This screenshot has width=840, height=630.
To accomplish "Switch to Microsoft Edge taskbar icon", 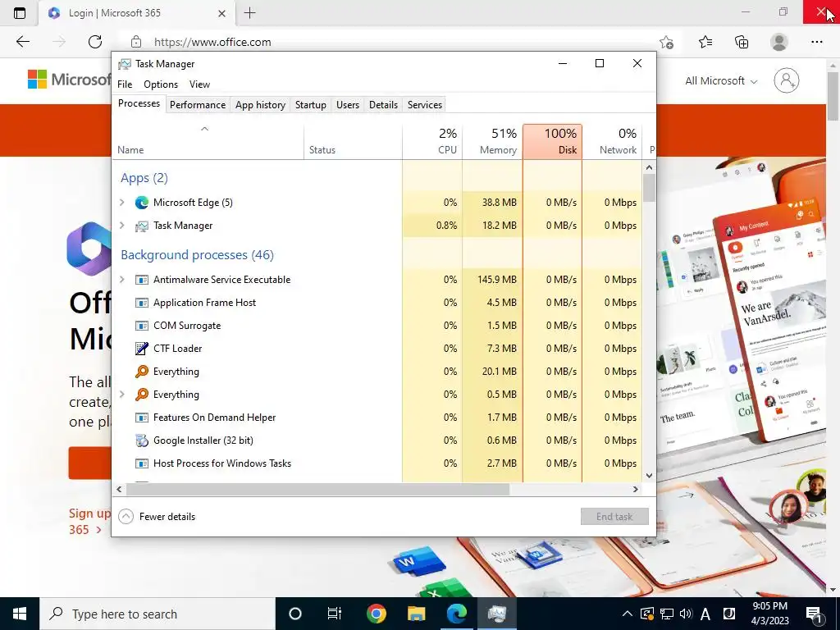I will 456,614.
